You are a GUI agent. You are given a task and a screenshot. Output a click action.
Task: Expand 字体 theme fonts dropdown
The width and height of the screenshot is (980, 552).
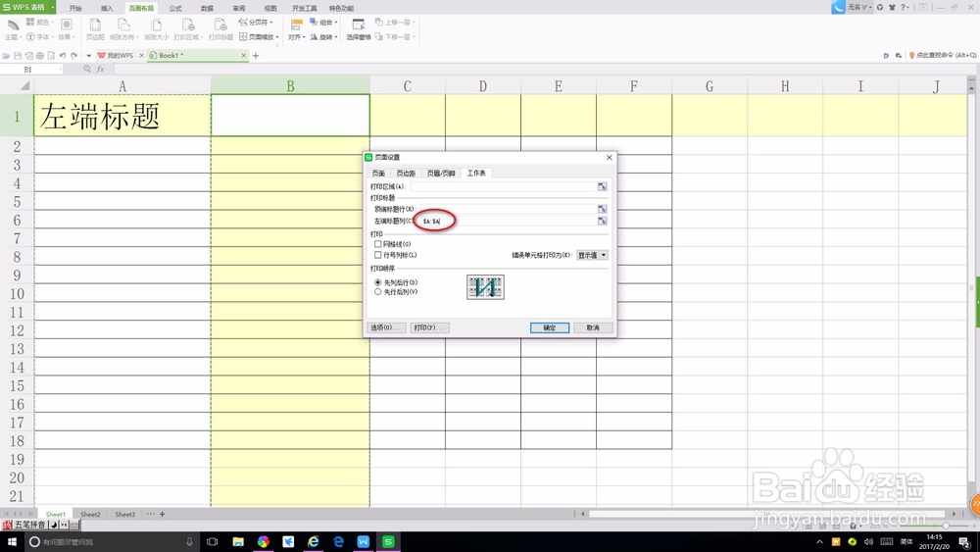click(53, 37)
